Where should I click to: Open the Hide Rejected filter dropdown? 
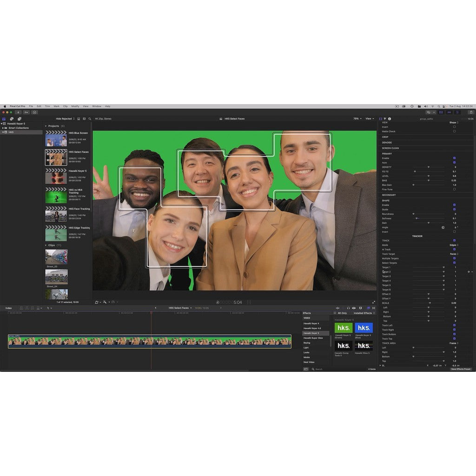(65, 119)
